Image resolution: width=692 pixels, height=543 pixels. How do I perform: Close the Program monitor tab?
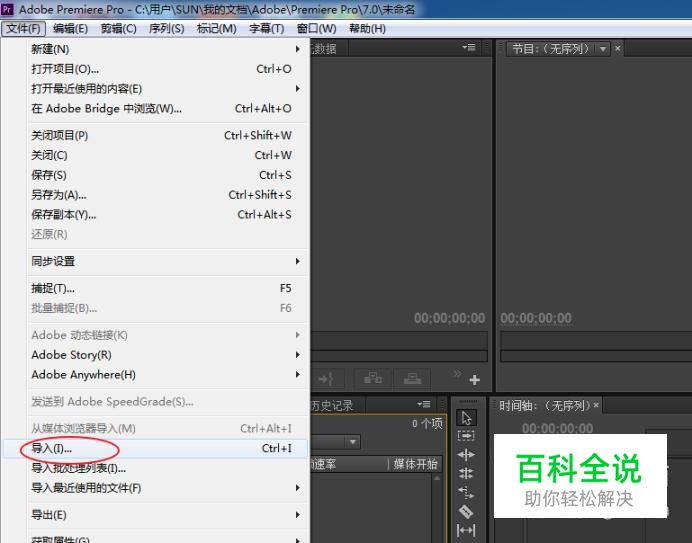[618, 48]
